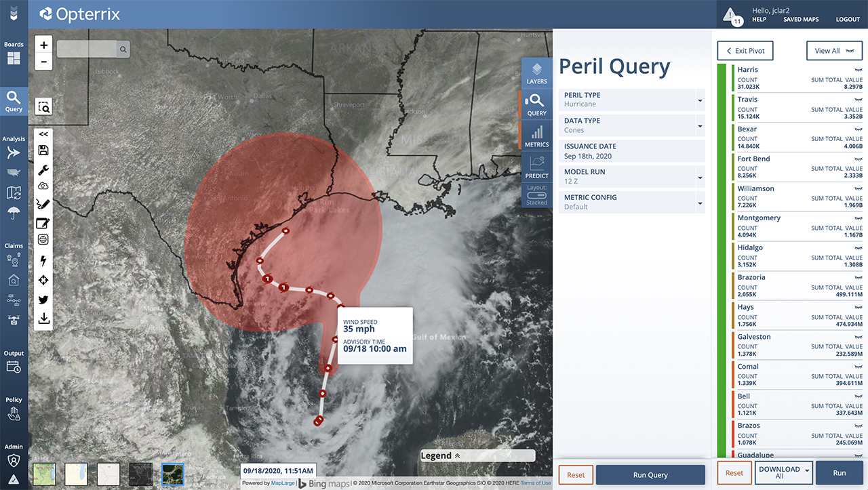The image size is (868, 490).
Task: Select the Query magnifier in left sidebar
Action: (x=14, y=100)
